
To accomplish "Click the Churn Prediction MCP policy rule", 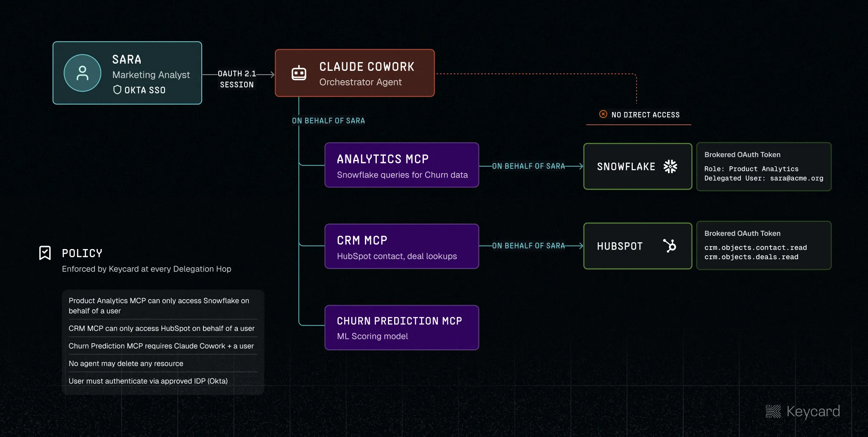I will 161,346.
